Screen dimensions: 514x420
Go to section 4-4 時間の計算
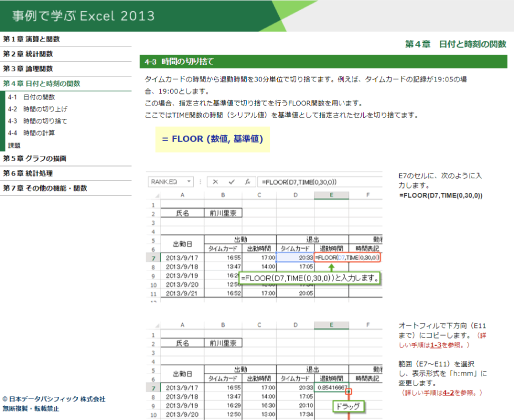click(x=32, y=132)
